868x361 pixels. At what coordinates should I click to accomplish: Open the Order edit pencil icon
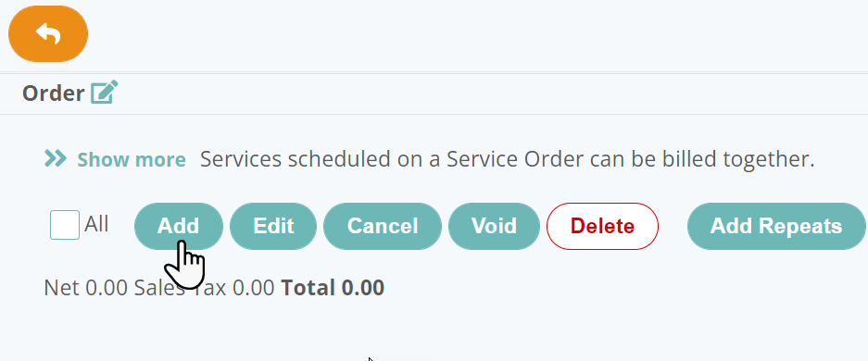[105, 93]
